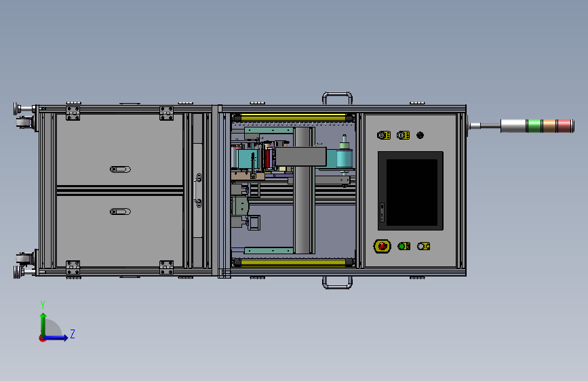The height and width of the screenshot is (381, 588).
Task: Select the lower cabinet door panel
Action: (119, 231)
